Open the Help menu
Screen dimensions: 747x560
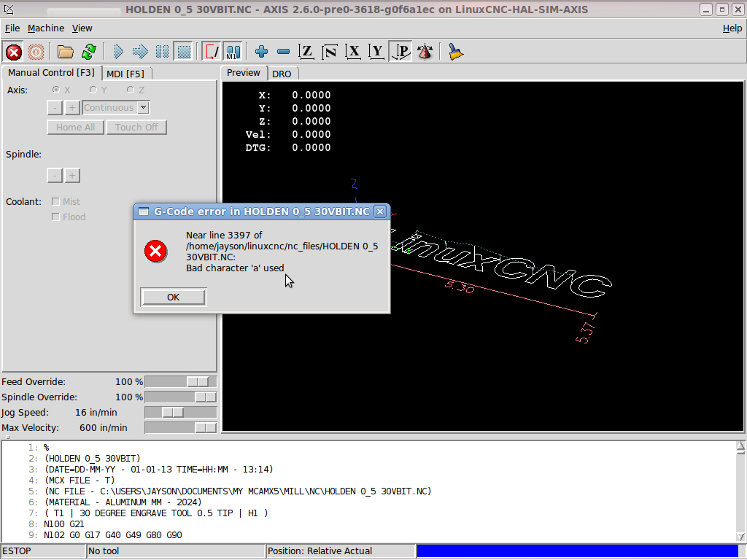732,28
